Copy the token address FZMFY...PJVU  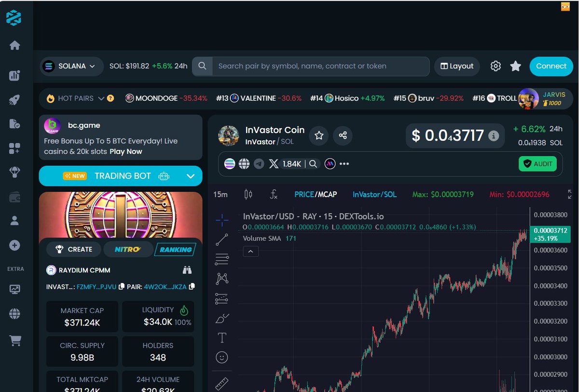pyautogui.click(x=122, y=286)
